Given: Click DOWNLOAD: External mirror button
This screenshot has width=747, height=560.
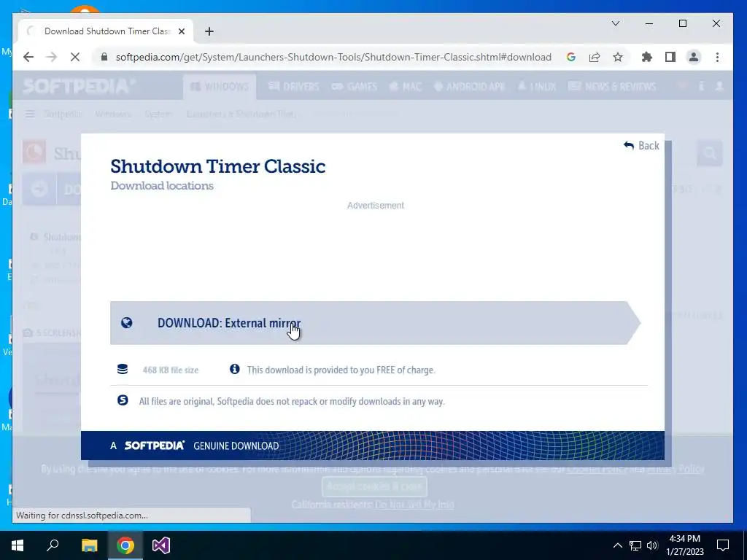Looking at the screenshot, I should point(376,323).
